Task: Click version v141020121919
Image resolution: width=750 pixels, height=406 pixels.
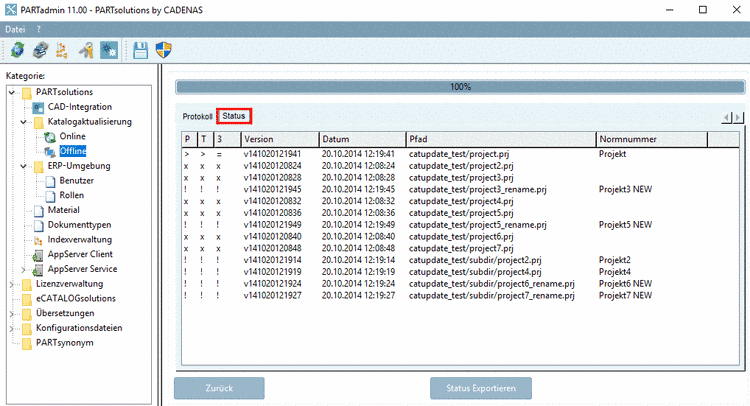Action: [x=272, y=272]
